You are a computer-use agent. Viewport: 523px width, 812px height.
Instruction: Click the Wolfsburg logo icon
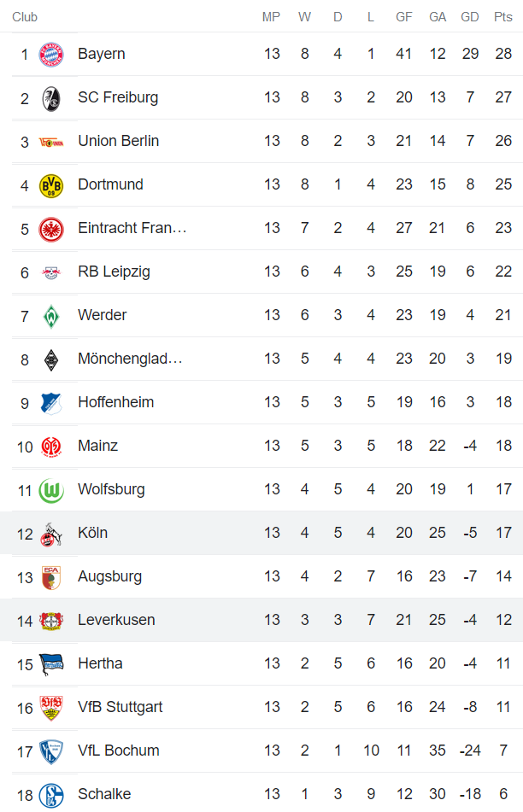51,488
